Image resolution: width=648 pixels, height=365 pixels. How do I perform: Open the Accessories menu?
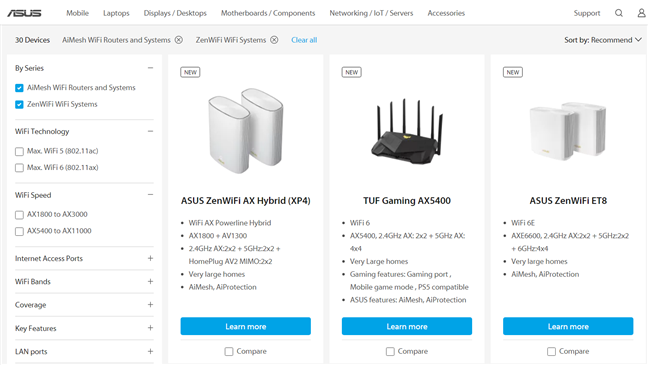point(446,13)
